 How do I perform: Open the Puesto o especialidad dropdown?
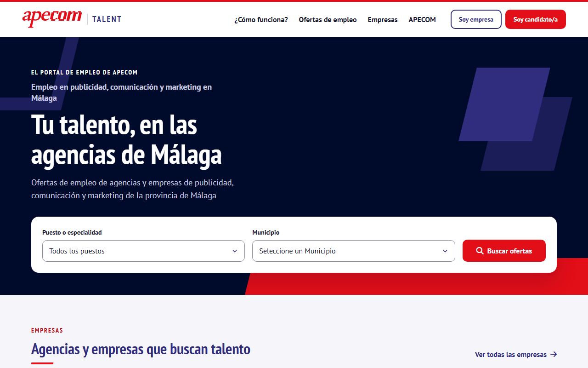click(143, 251)
